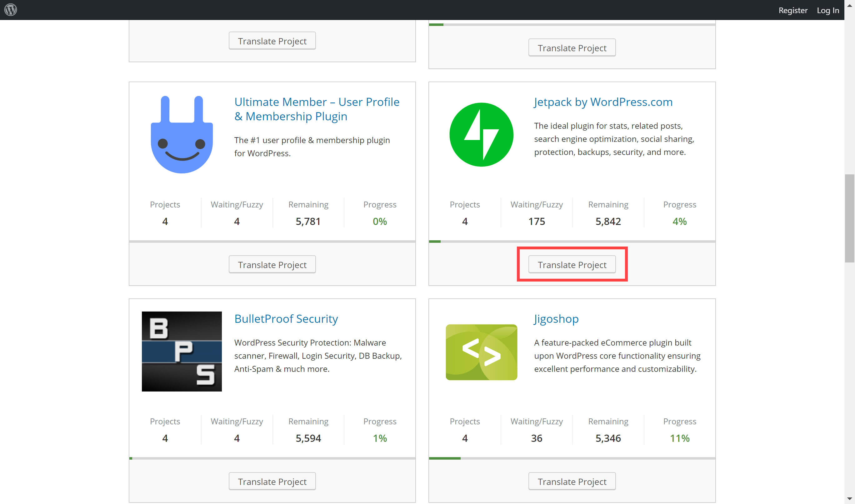This screenshot has width=855, height=504.
Task: Click Ultimate Member Progress value 0%
Action: click(380, 222)
